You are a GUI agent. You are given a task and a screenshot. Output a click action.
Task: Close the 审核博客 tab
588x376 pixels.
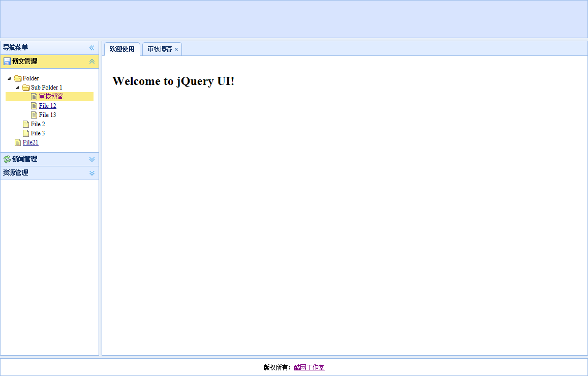[x=176, y=49]
